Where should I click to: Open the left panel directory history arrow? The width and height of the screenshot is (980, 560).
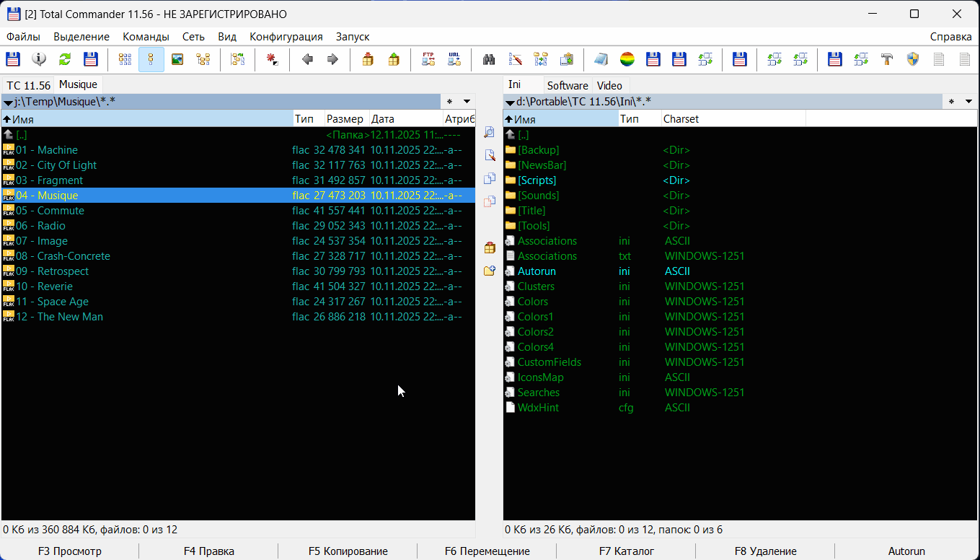click(467, 102)
